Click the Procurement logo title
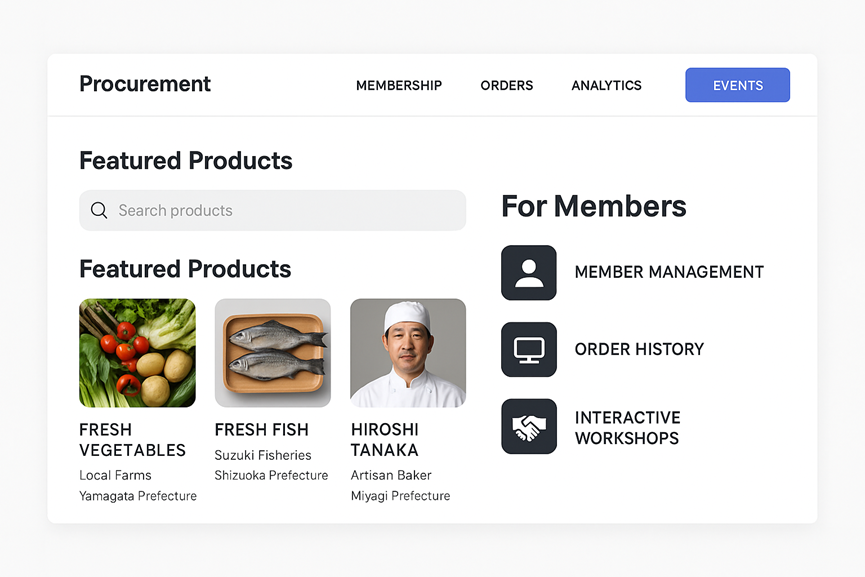The image size is (865, 577). (145, 84)
